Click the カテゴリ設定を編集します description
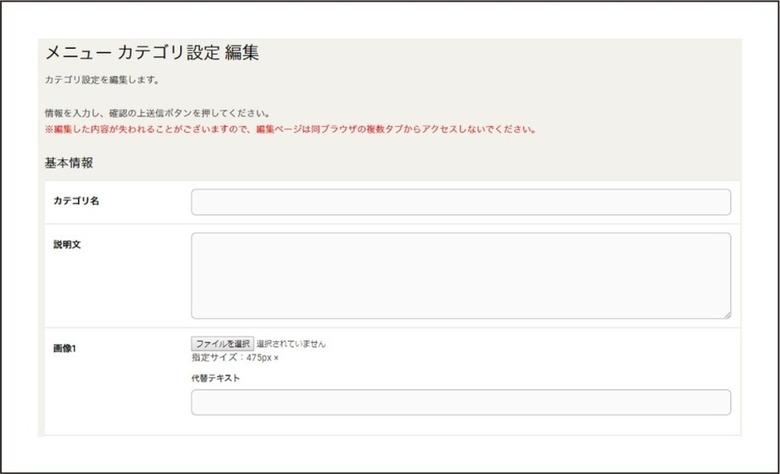This screenshot has height=474, width=780. click(x=102, y=80)
